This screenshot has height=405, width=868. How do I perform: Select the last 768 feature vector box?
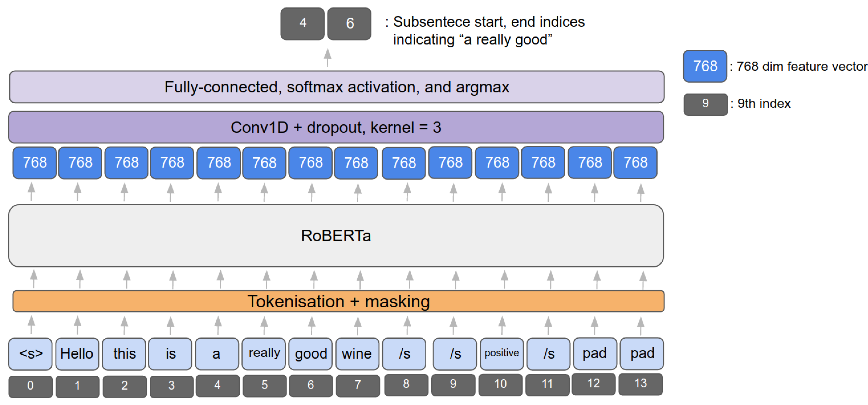click(x=635, y=163)
